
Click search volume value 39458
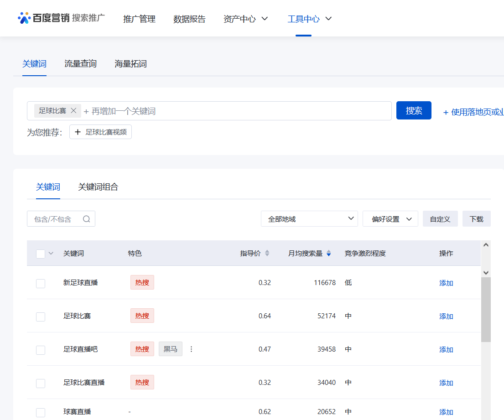327,349
